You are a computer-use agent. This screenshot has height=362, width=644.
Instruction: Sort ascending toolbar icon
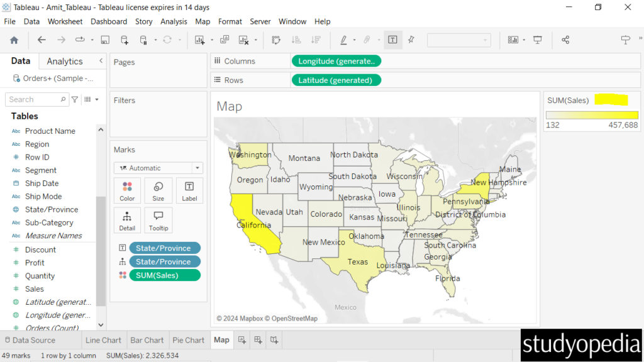click(x=296, y=40)
